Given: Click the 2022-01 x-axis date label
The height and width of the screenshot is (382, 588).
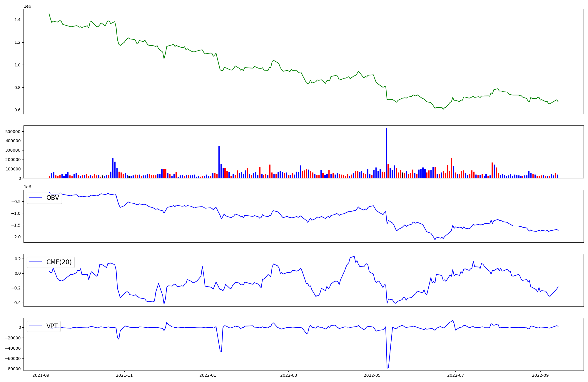Looking at the screenshot, I should [208, 375].
